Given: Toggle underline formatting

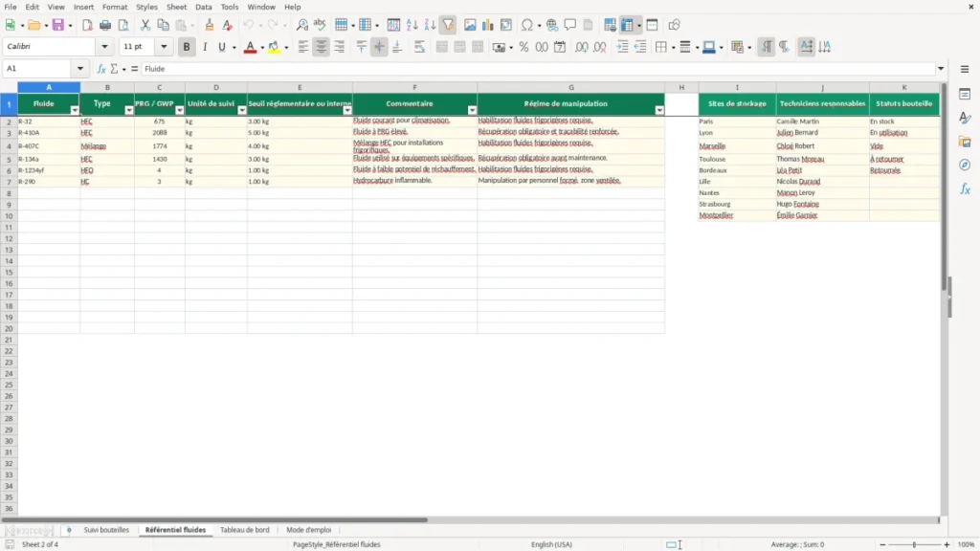Looking at the screenshot, I should pos(222,47).
